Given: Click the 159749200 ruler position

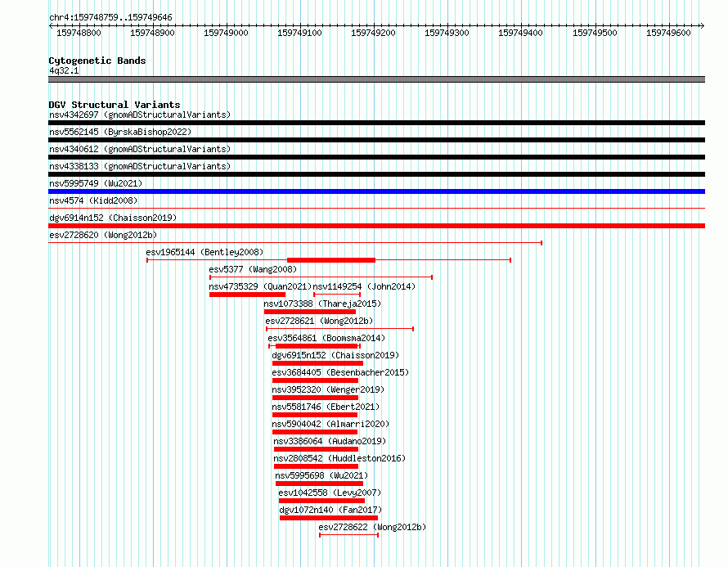Looking at the screenshot, I should (x=373, y=33).
